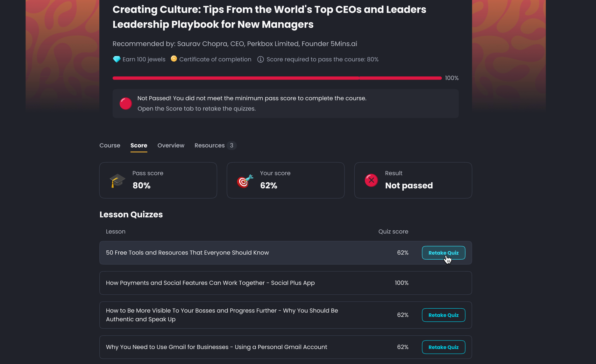Click the red course progress bar
596x364 pixels.
[x=277, y=78]
